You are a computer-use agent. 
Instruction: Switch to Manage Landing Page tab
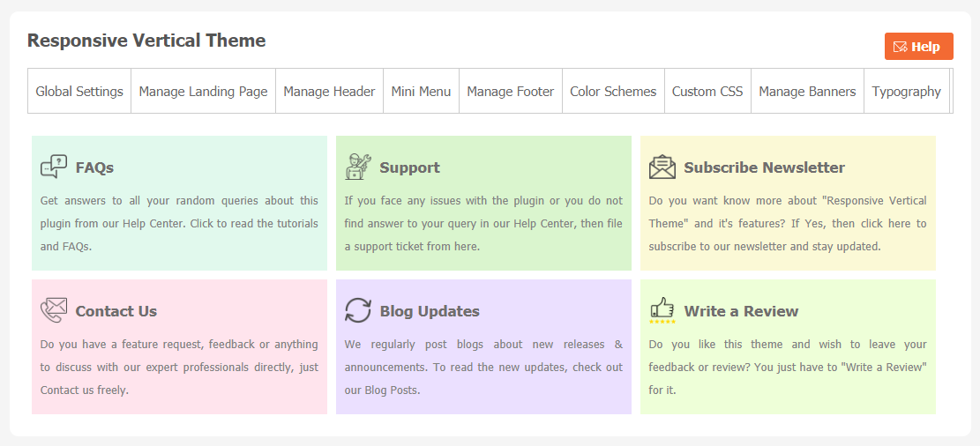pyautogui.click(x=203, y=91)
